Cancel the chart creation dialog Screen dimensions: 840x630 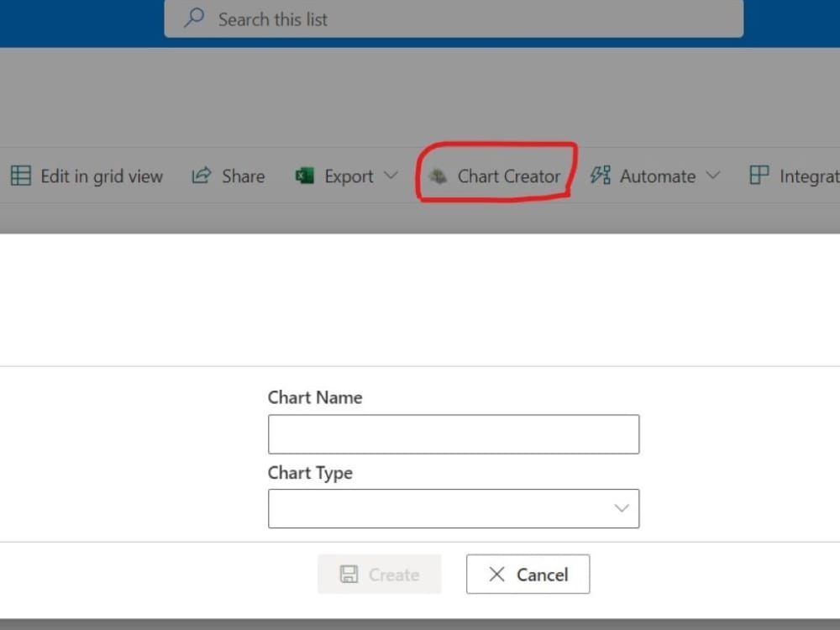[528, 574]
